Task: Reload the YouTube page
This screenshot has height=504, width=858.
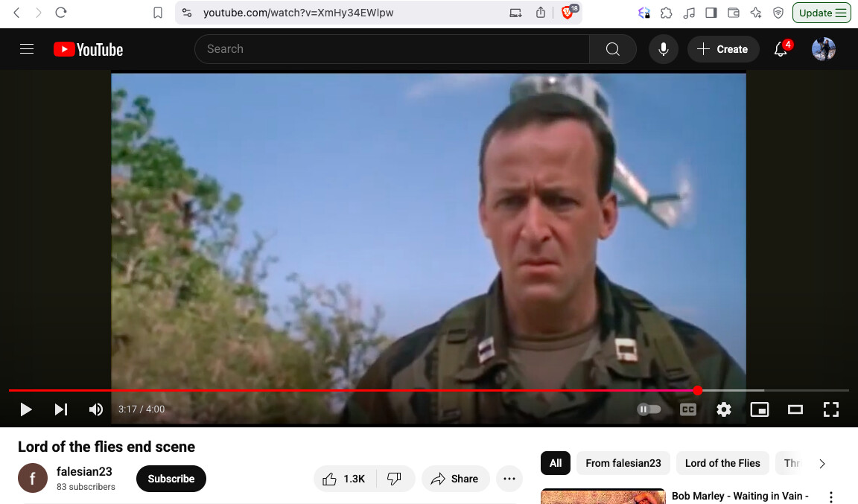Action: (61, 13)
